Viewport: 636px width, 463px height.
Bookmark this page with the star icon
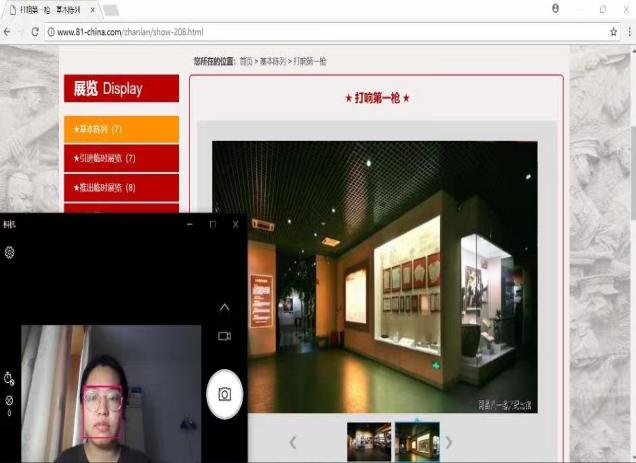(613, 32)
